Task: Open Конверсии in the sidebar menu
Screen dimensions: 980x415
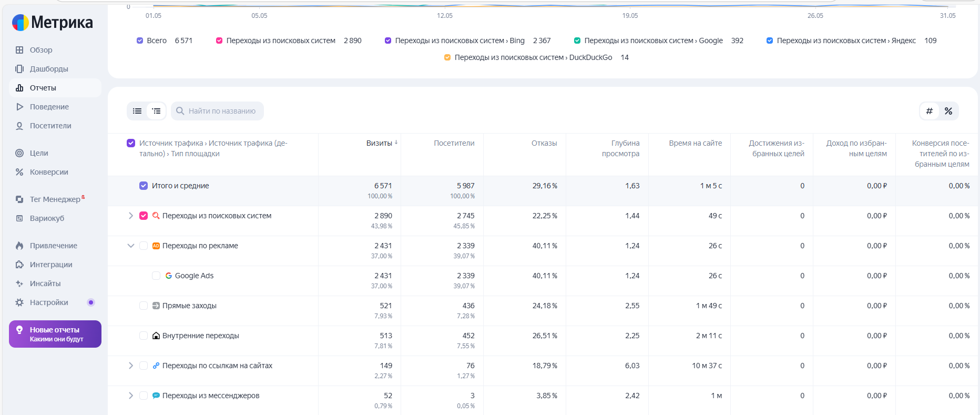Action: tap(49, 172)
